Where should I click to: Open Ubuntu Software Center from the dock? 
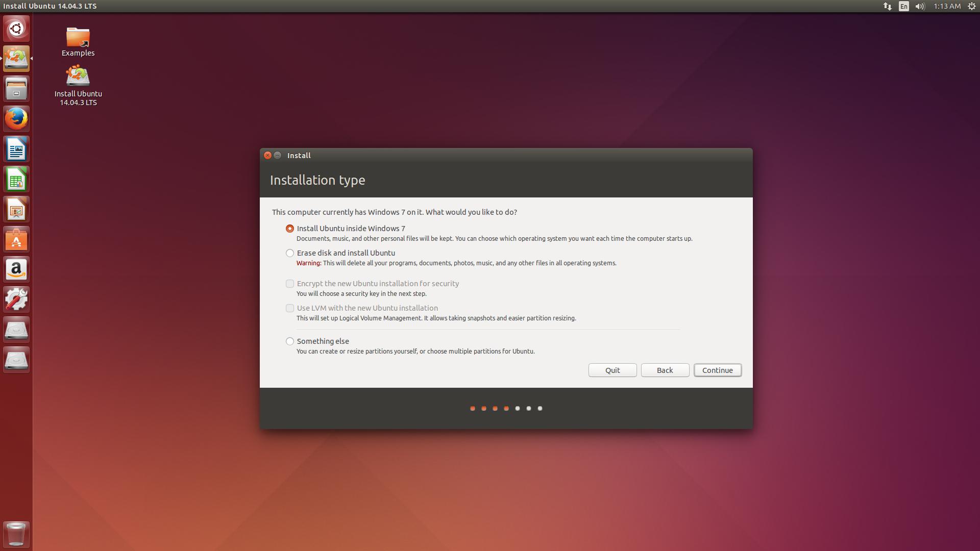click(x=16, y=239)
